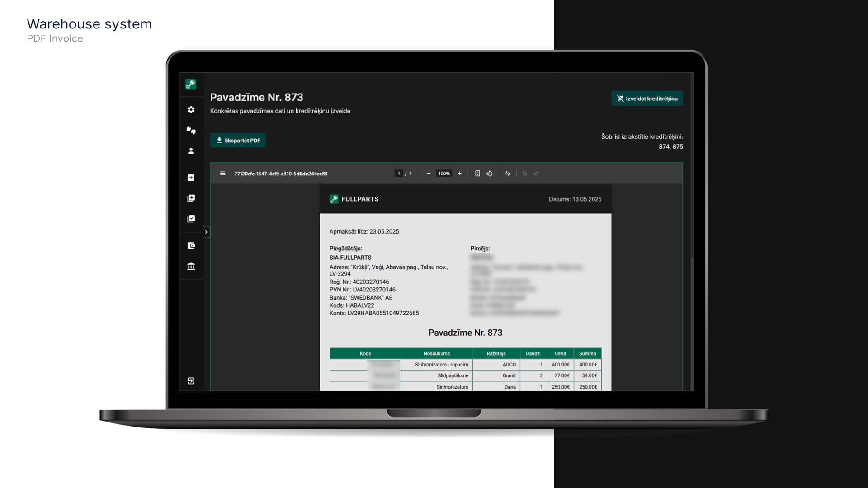Expand the sidebar with the chevron arrow
868x488 pixels.
point(206,232)
